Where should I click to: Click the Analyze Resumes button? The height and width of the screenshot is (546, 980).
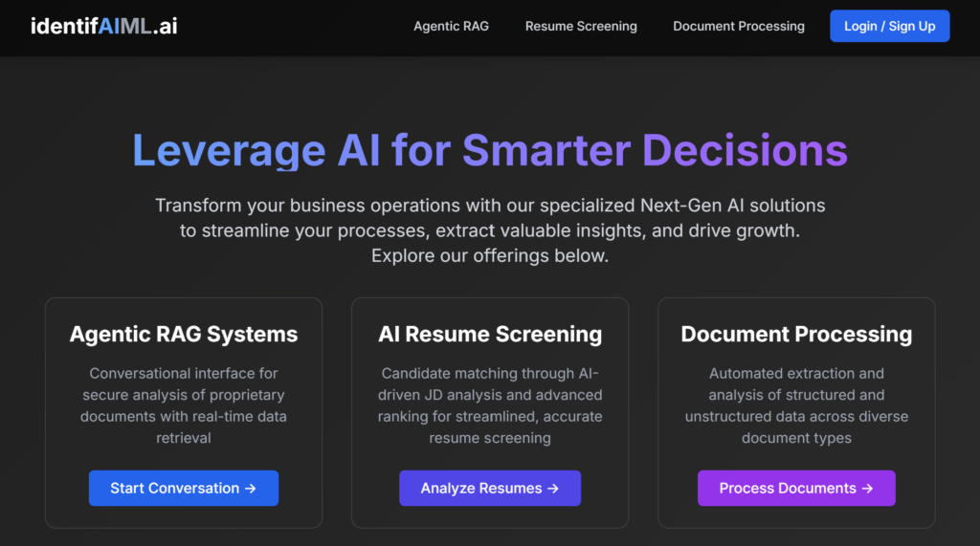(x=489, y=488)
